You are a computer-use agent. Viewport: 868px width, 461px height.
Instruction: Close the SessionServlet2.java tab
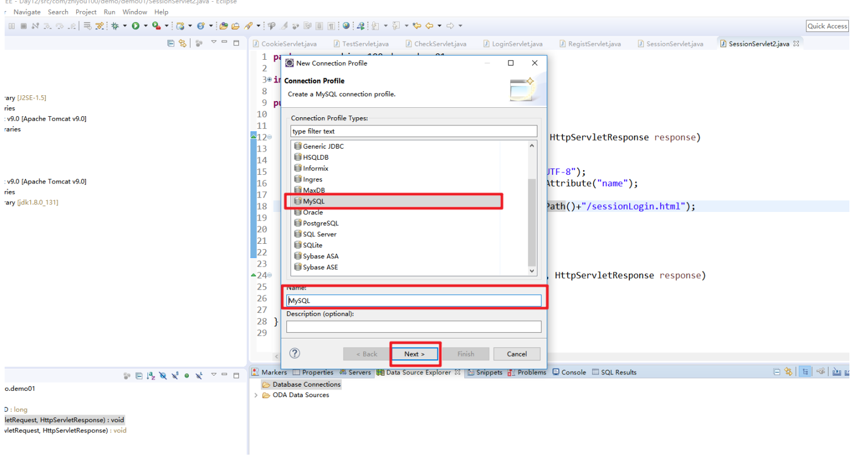(x=796, y=44)
